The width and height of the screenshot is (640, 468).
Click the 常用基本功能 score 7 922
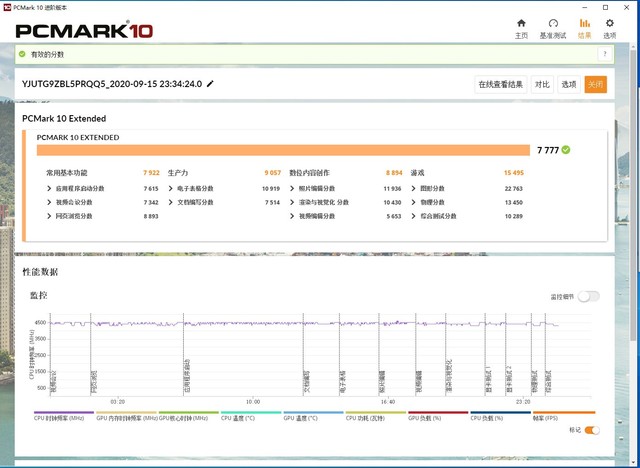151,173
